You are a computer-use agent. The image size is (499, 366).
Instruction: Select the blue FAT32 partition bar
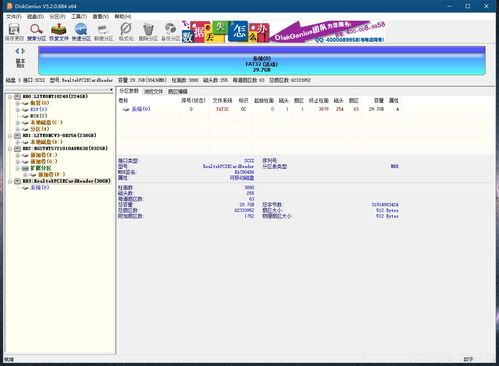262,61
